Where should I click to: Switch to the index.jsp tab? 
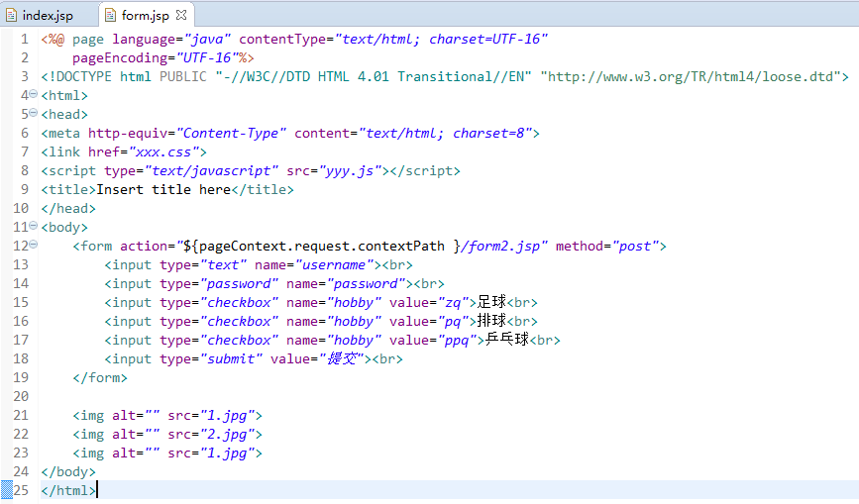point(40,15)
